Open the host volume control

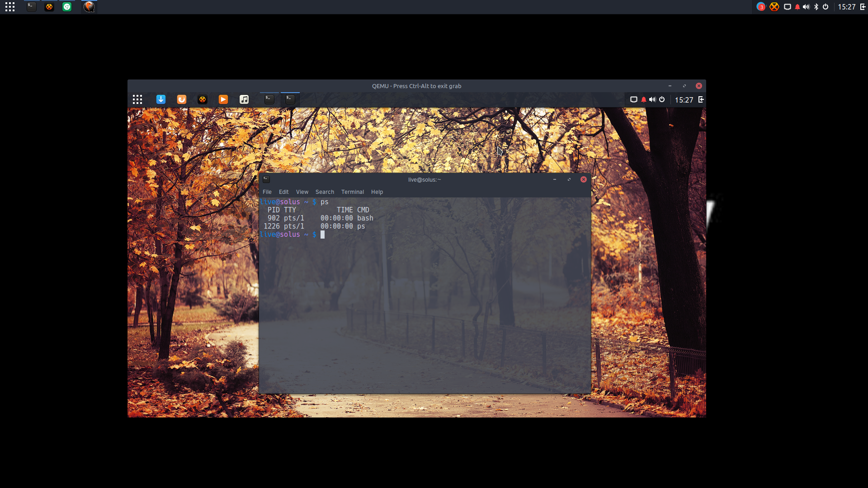(x=806, y=7)
